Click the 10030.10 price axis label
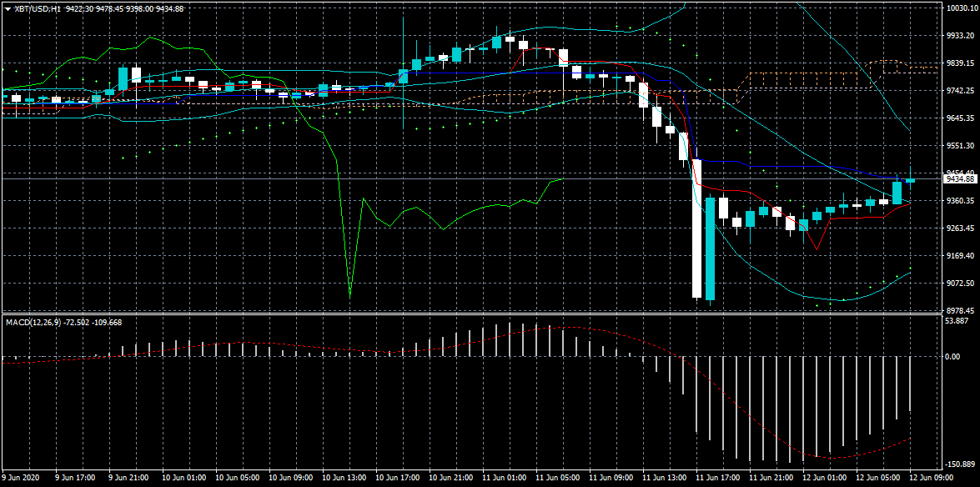The width and height of the screenshot is (980, 487). (962, 8)
